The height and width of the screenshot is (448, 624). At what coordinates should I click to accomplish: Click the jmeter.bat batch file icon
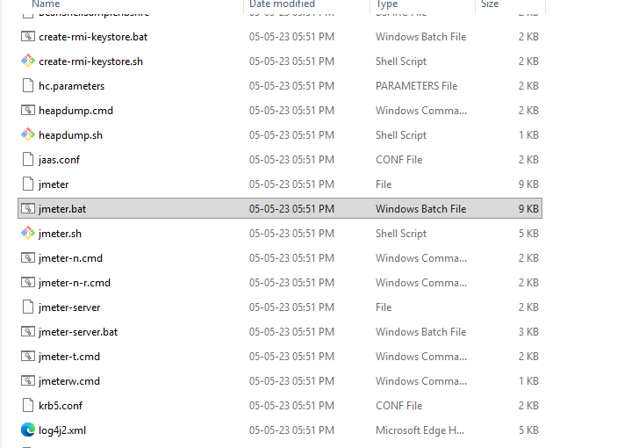pos(28,208)
